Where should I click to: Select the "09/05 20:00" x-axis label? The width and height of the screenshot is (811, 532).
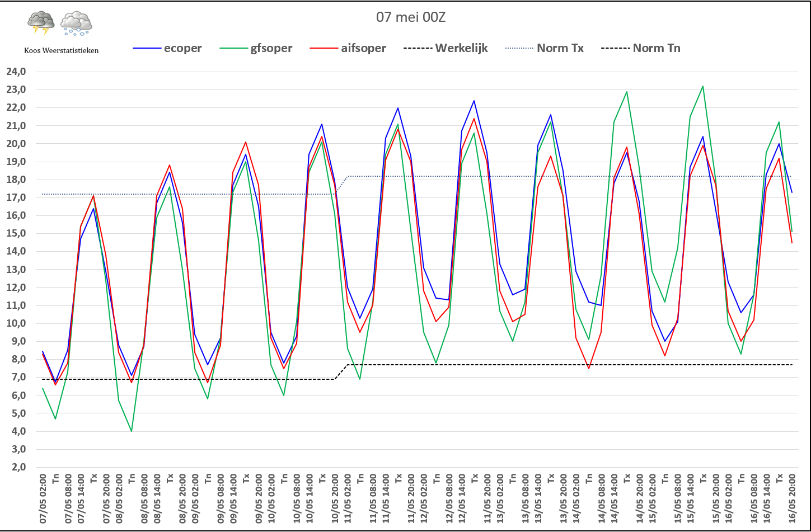pyautogui.click(x=259, y=498)
